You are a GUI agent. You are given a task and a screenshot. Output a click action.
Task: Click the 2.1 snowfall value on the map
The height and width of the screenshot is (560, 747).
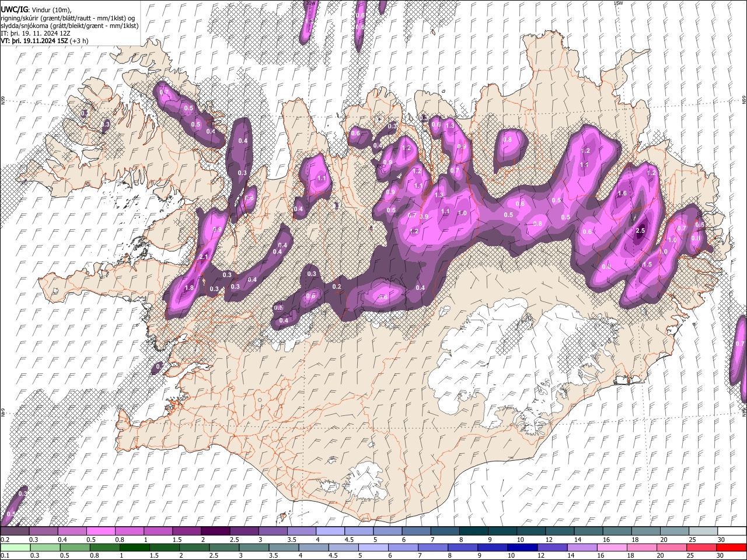pyautogui.click(x=204, y=257)
